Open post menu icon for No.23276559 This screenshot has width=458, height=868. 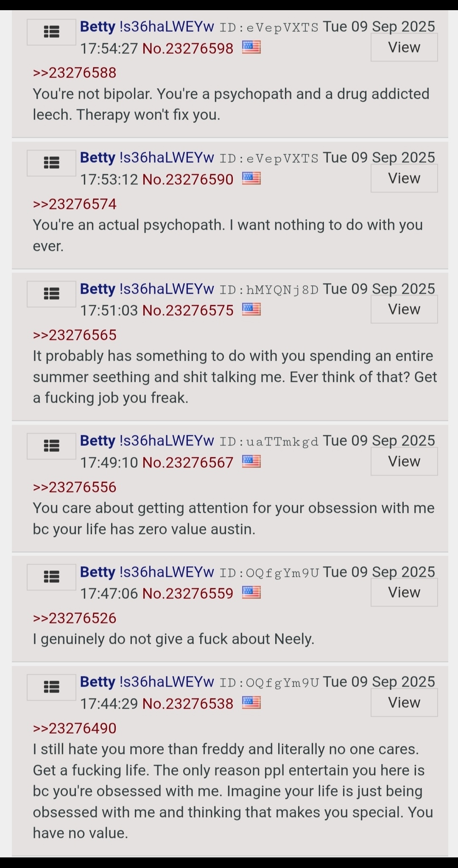click(x=51, y=577)
